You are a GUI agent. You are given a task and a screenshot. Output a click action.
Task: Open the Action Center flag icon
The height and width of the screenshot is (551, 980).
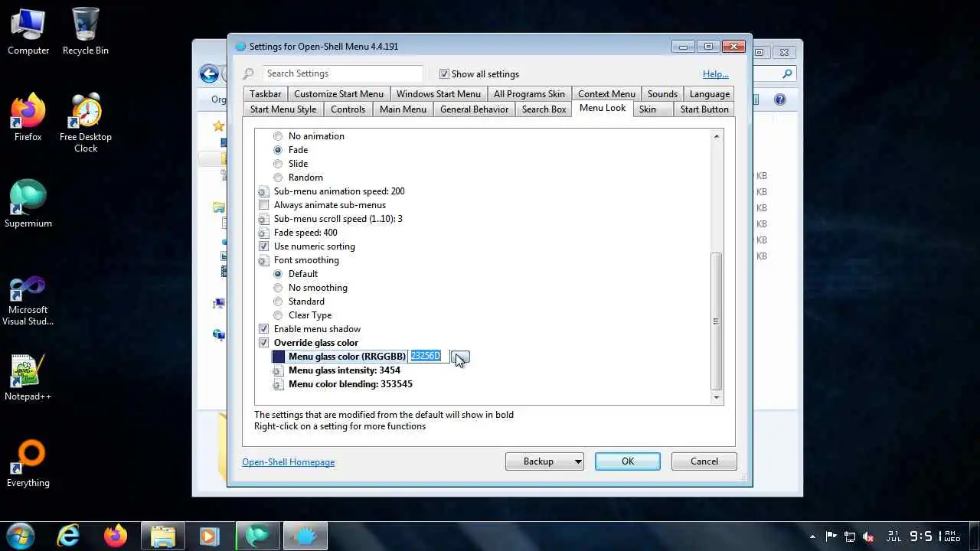pyautogui.click(x=831, y=536)
